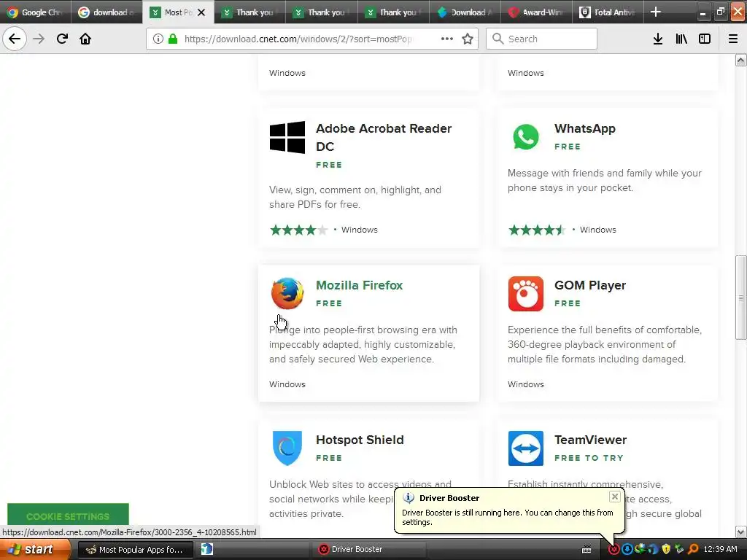
Task: Open the page actions three-dots menu
Action: (x=447, y=39)
